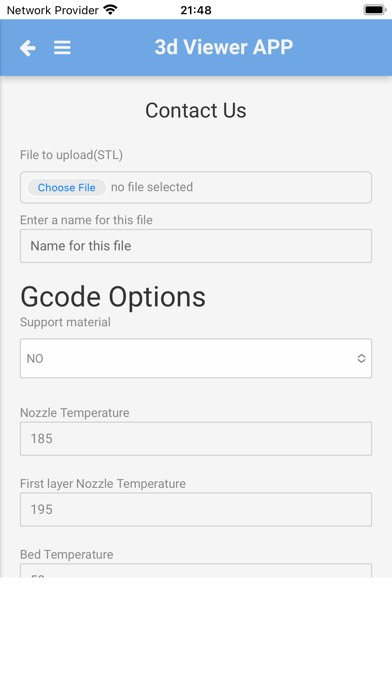
Task: Tap the status bar clock showing 21:48
Action: (196, 10)
